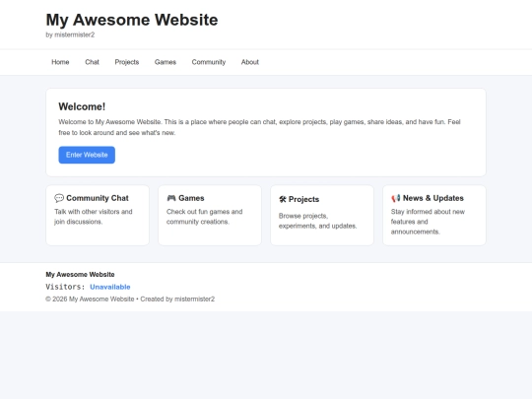Click the welcome paragraph text
The width and height of the screenshot is (532, 399).
[x=259, y=127]
